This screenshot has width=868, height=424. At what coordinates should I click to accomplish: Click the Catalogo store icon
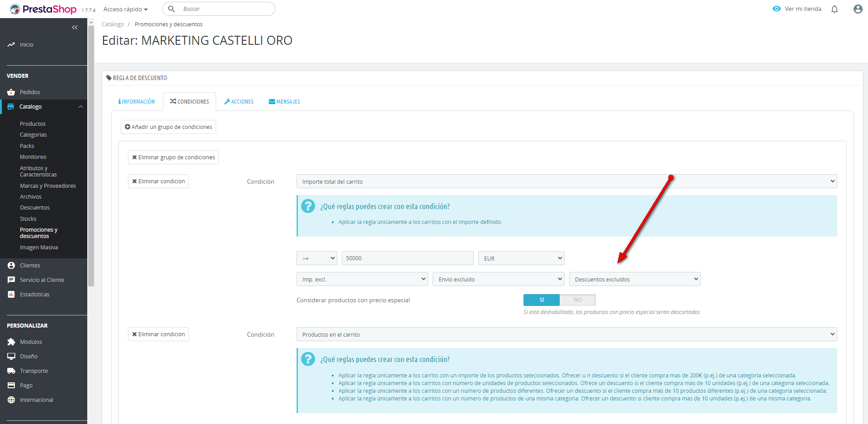(11, 107)
